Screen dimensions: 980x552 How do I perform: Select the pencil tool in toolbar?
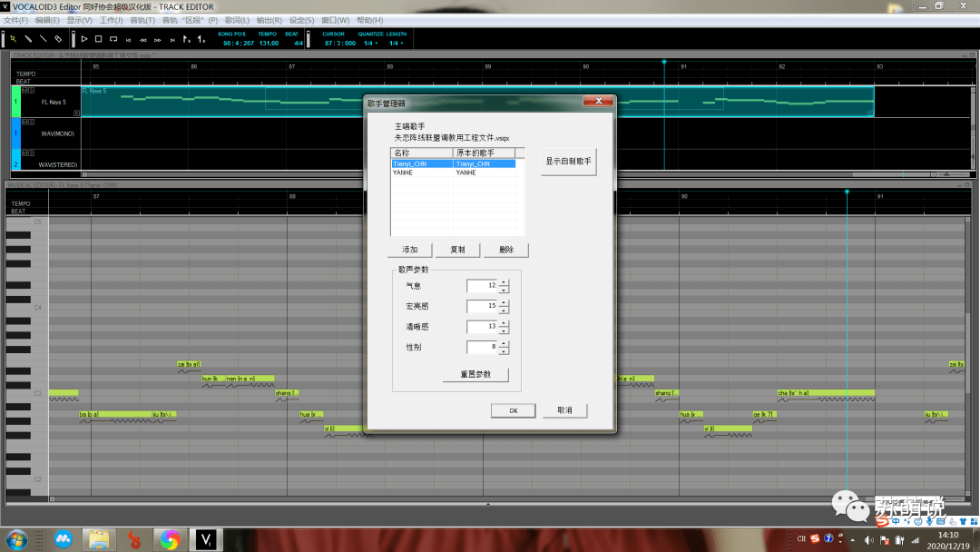28,39
